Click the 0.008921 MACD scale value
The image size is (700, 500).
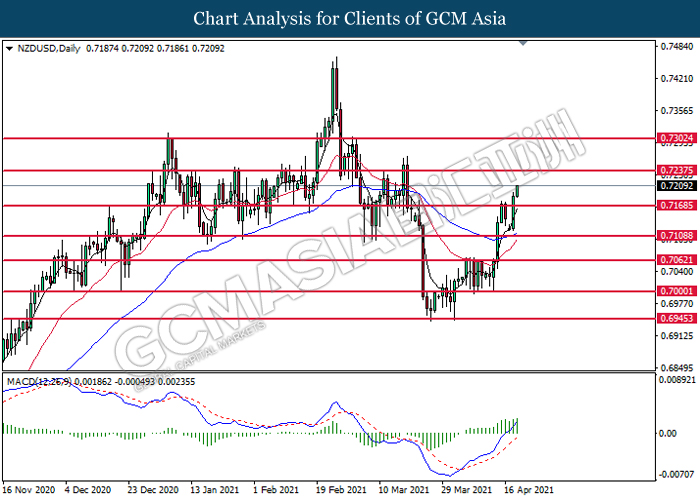(x=677, y=379)
